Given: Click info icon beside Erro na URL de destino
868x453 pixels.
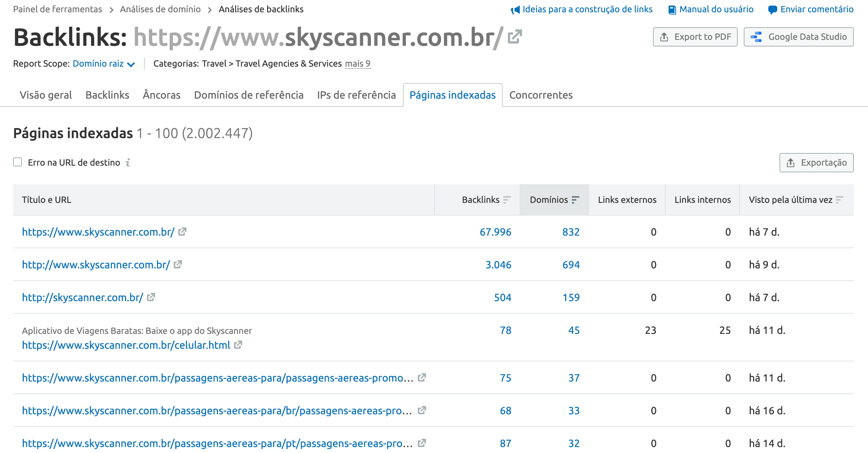Looking at the screenshot, I should coord(128,162).
